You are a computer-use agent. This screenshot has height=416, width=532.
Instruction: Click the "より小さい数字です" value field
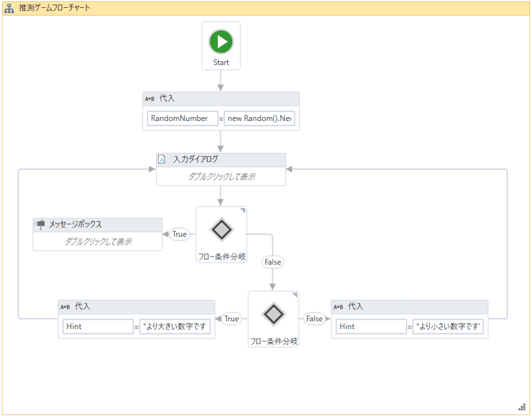[x=448, y=326]
